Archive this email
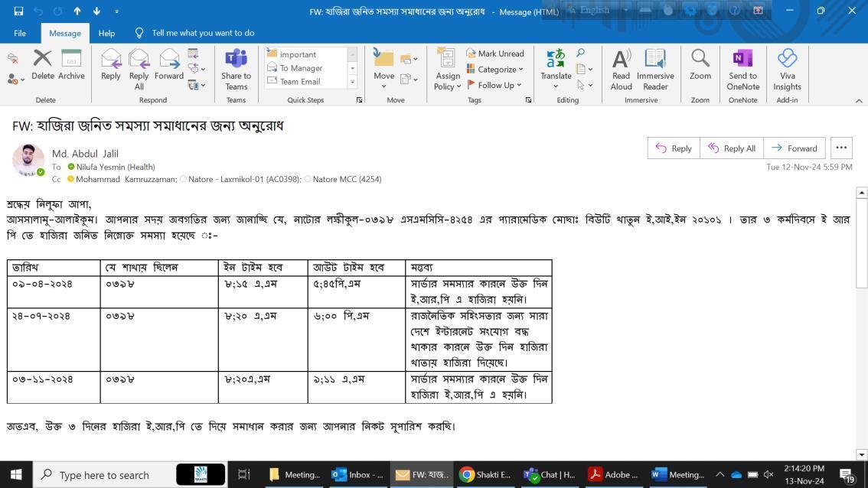Image resolution: width=868 pixels, height=488 pixels. click(x=71, y=64)
